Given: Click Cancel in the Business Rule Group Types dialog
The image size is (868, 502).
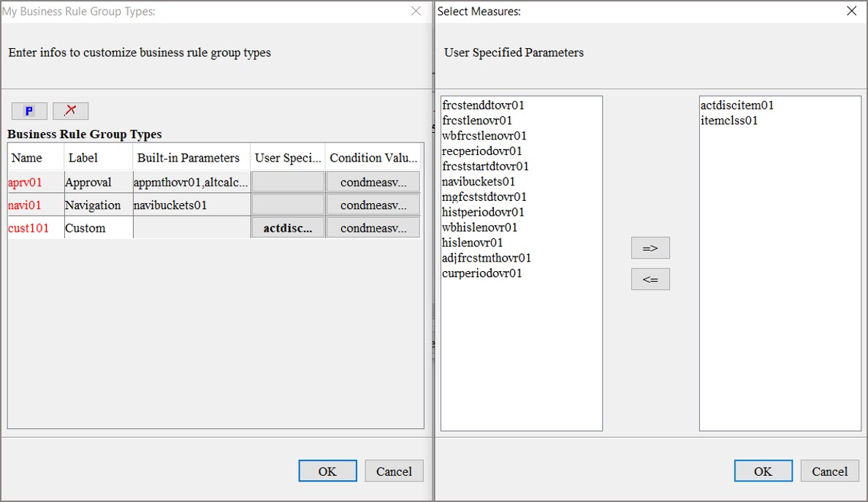Looking at the screenshot, I should 394,471.
